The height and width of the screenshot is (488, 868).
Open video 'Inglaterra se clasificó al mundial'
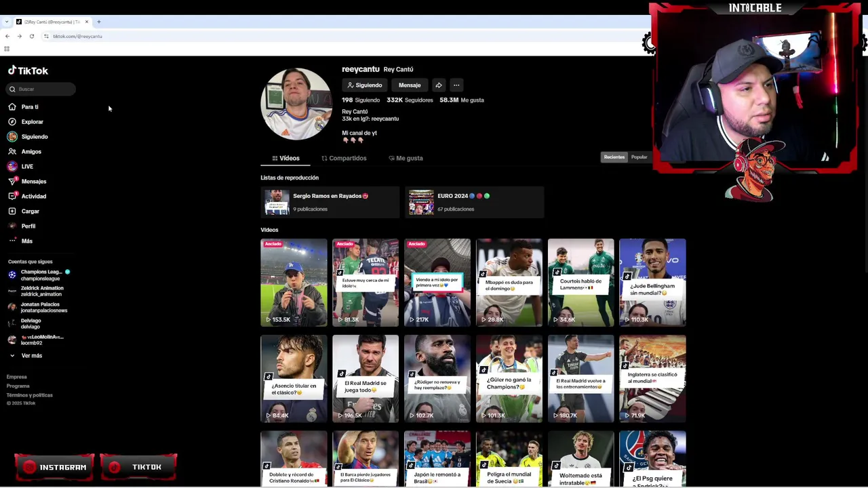point(652,378)
